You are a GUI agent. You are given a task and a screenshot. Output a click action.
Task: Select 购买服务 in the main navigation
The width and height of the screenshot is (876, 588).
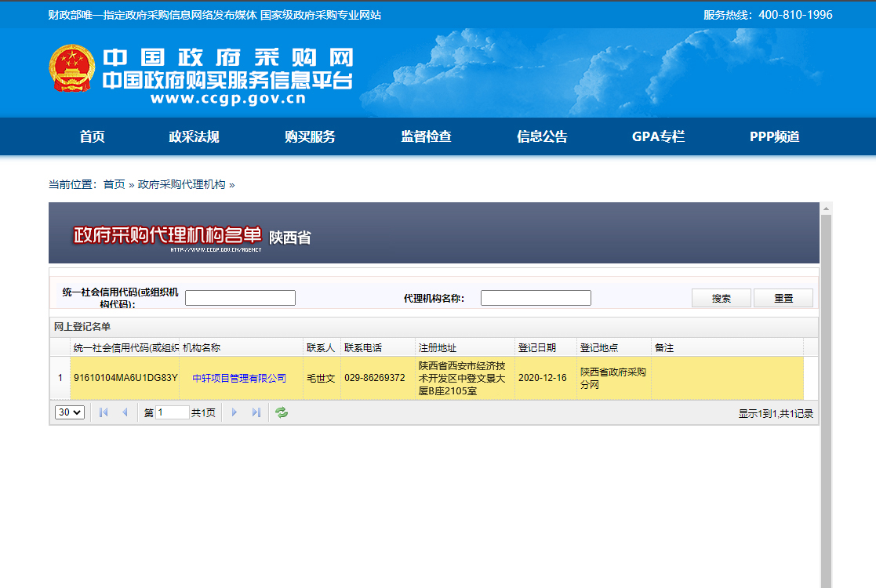click(x=310, y=136)
